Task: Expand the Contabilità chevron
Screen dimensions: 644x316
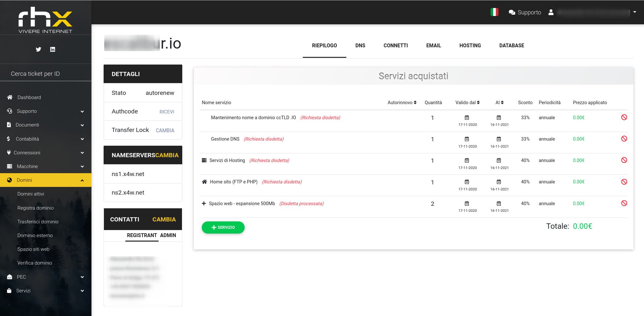Action: click(82, 139)
